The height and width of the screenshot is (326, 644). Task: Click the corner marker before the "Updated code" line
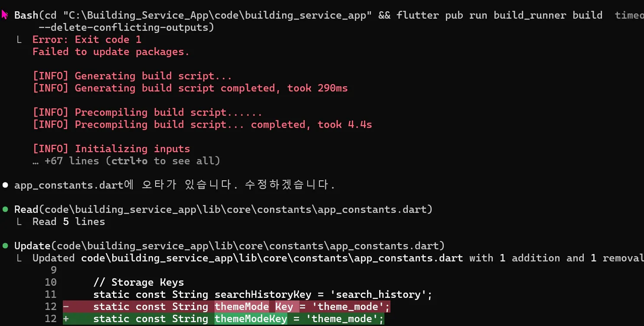tap(19, 258)
